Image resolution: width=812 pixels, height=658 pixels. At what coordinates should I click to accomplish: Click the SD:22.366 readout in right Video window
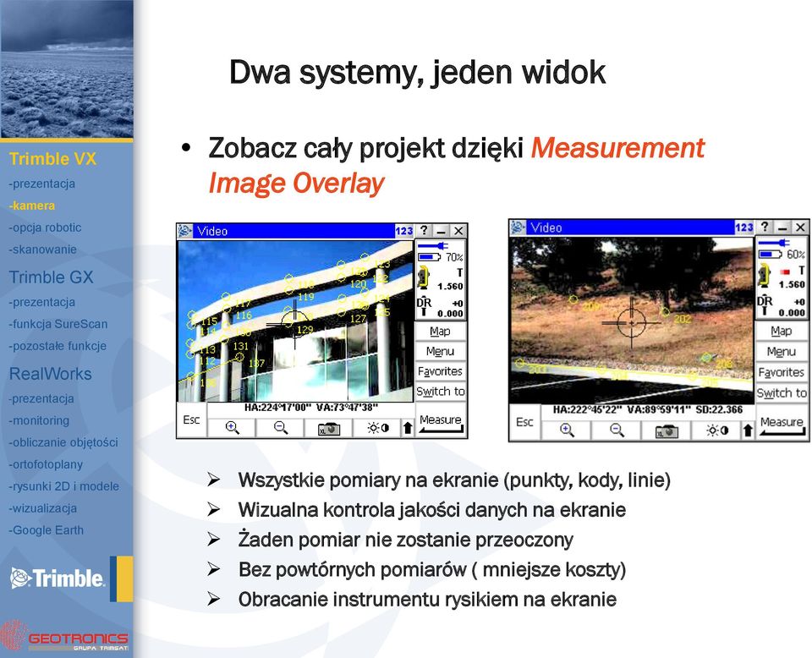(x=719, y=410)
